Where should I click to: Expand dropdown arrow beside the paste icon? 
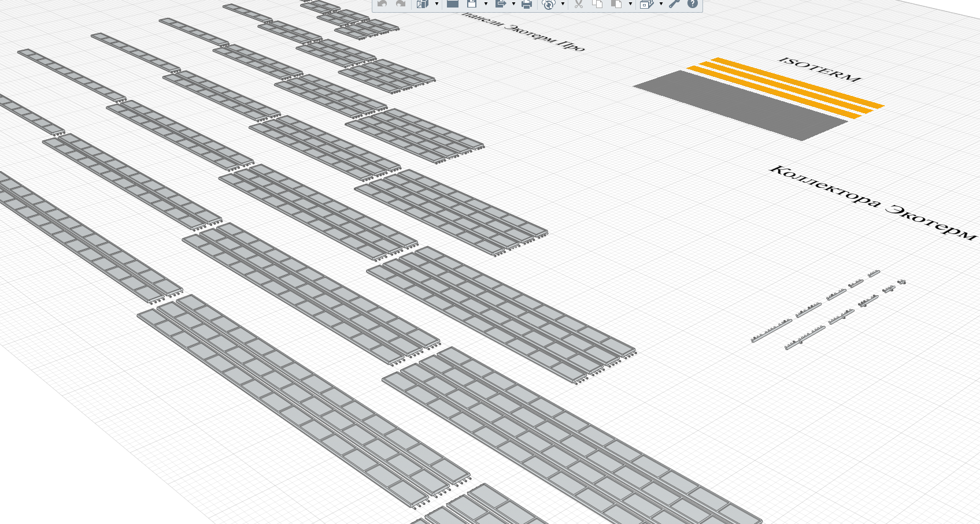630,4
